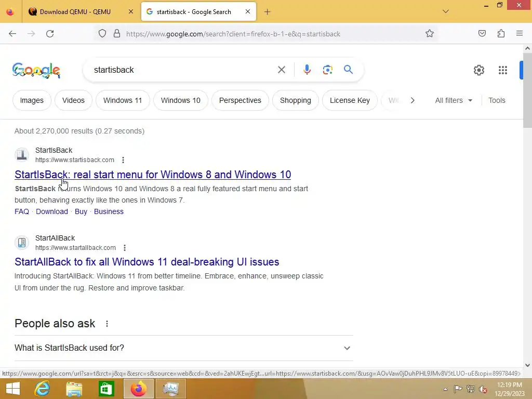Close the Download QEMU tab
The image size is (532, 399).
pyautogui.click(x=130, y=12)
